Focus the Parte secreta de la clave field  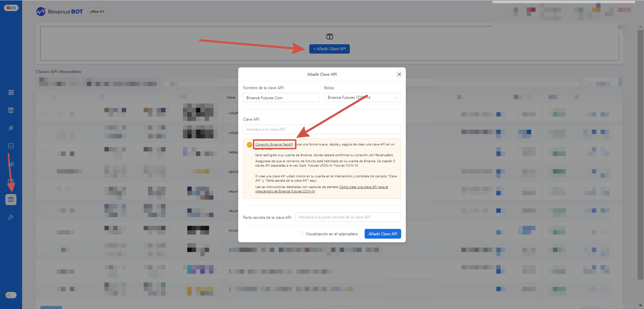coord(348,217)
